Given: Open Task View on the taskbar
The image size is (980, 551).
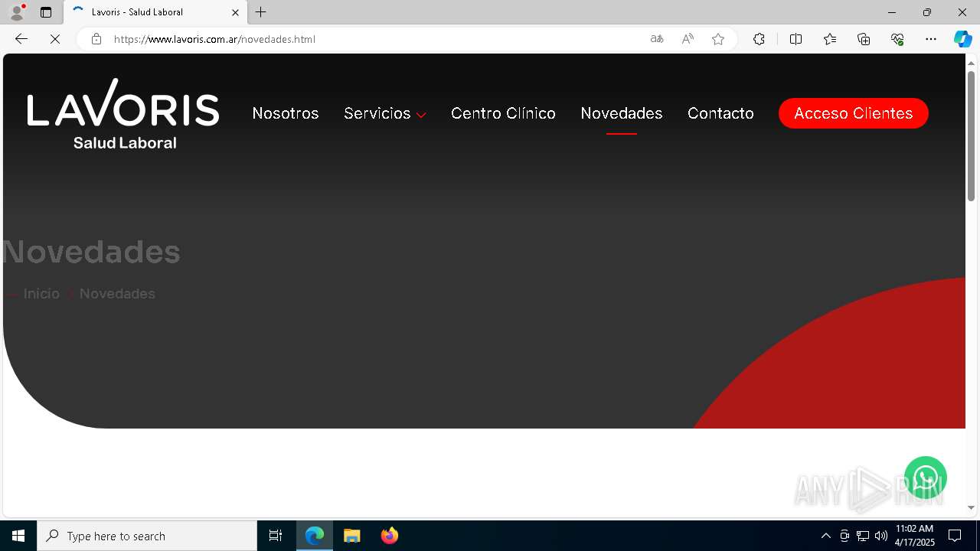Looking at the screenshot, I should (x=276, y=536).
